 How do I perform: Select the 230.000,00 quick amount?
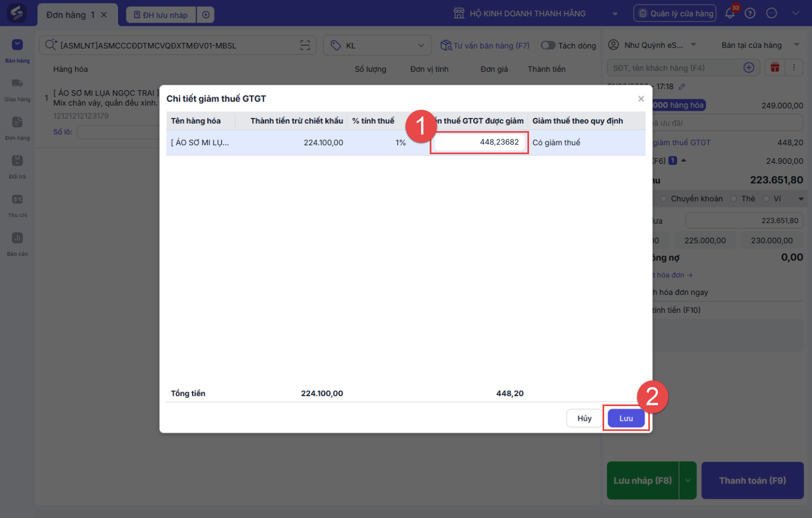pos(772,240)
